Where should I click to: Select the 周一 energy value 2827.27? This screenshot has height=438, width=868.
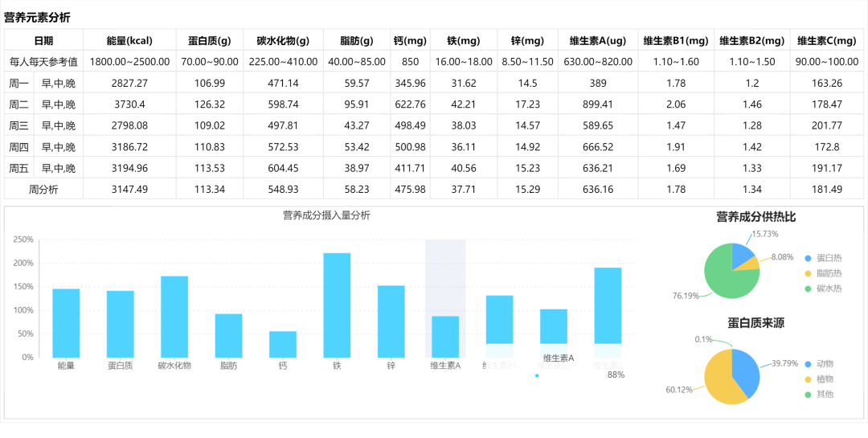click(x=129, y=84)
